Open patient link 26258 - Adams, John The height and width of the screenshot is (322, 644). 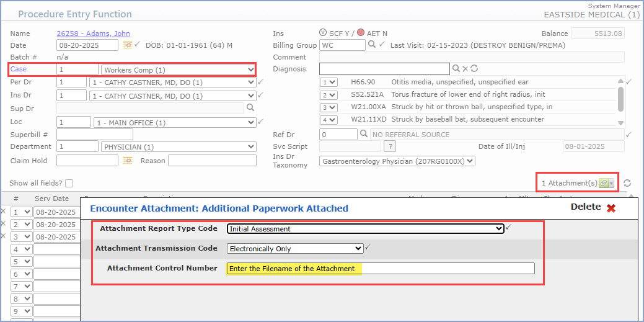pos(93,34)
